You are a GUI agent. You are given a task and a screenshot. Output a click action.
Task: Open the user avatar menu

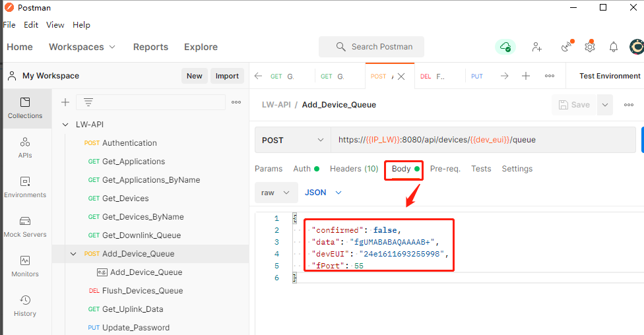637,47
